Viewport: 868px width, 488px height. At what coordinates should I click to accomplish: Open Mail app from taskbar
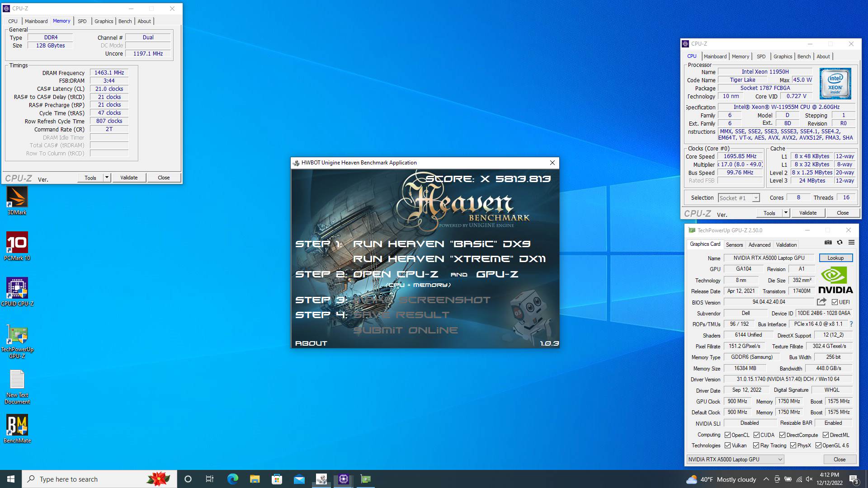[299, 479]
